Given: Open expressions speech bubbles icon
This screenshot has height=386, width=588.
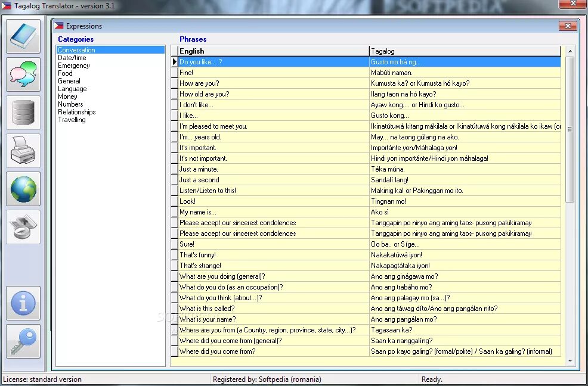Looking at the screenshot, I should [x=23, y=74].
